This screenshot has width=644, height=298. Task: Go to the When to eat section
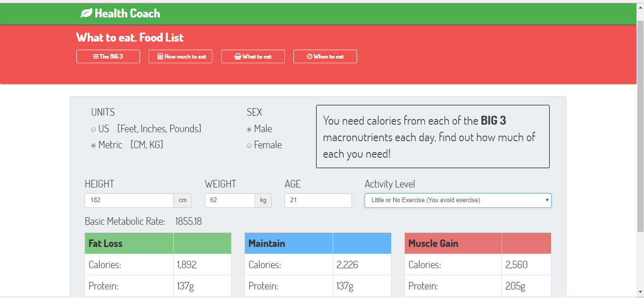pos(325,57)
